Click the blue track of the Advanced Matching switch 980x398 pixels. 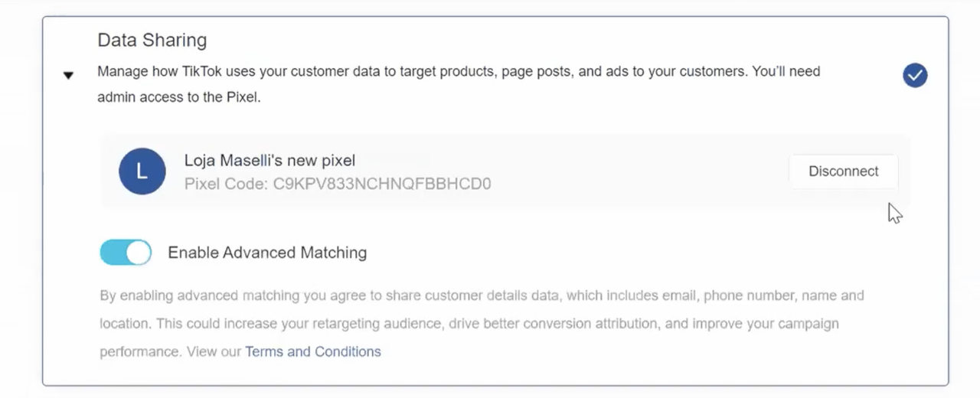point(113,252)
